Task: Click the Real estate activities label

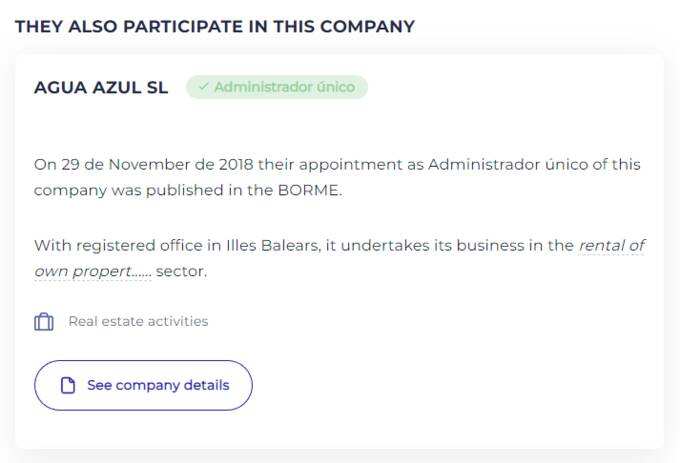Action: (x=138, y=322)
